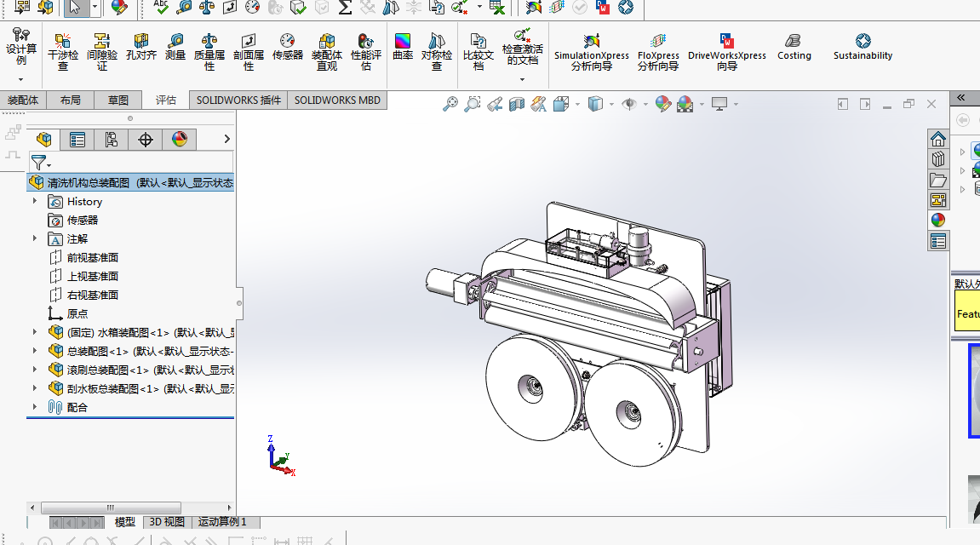Open 比较文档 compare documents
This screenshot has height=545, width=980.
point(479,52)
